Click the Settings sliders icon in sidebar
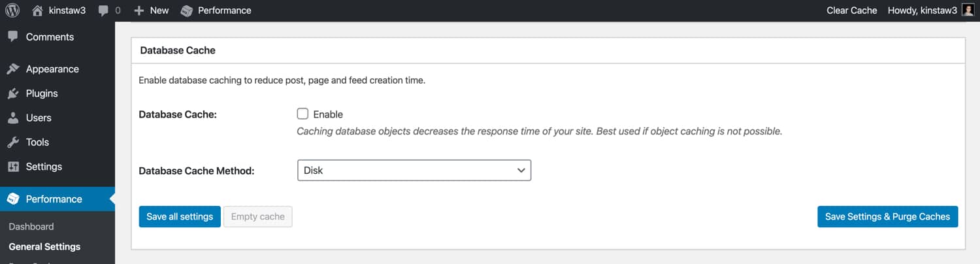The image size is (980, 264). coord(13,167)
